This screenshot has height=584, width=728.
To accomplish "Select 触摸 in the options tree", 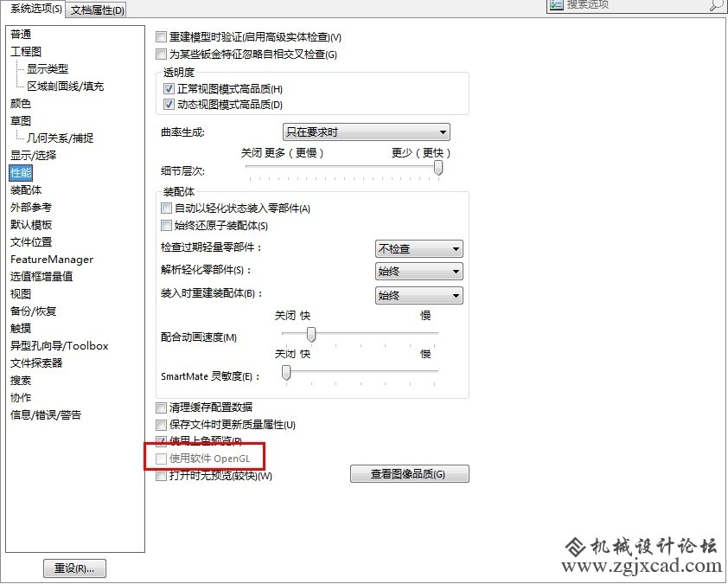I will click(x=21, y=329).
